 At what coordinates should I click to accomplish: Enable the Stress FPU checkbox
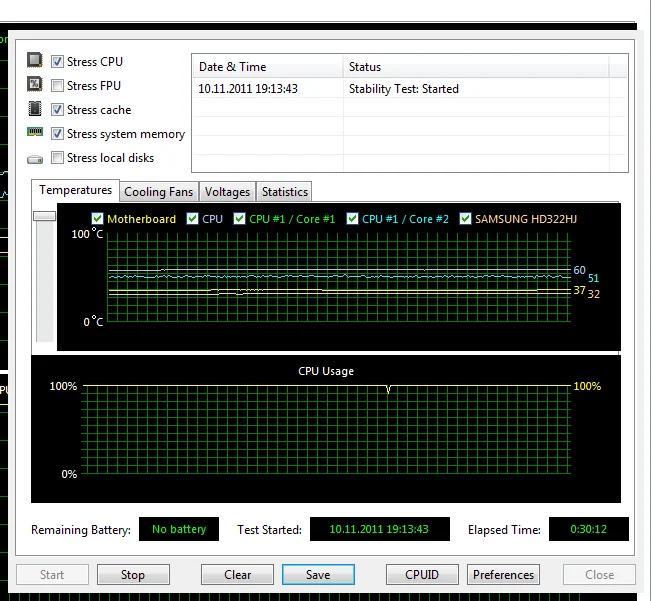[x=57, y=86]
